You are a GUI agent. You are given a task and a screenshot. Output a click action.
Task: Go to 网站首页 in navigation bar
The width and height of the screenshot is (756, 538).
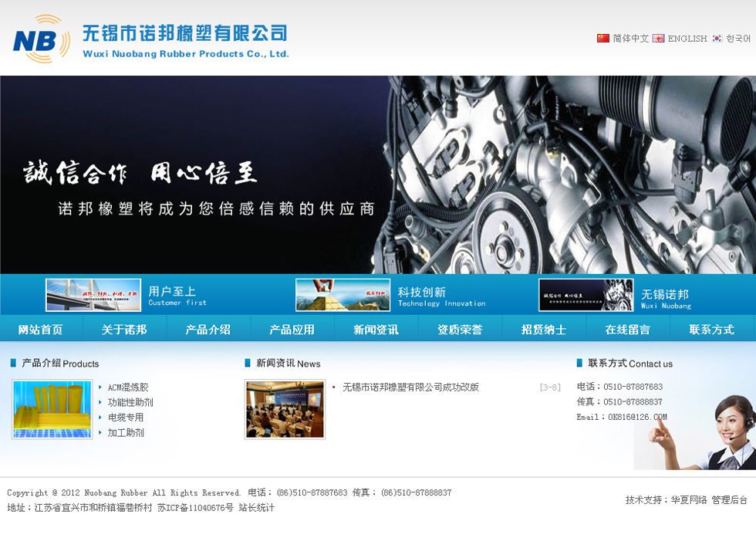pyautogui.click(x=41, y=330)
